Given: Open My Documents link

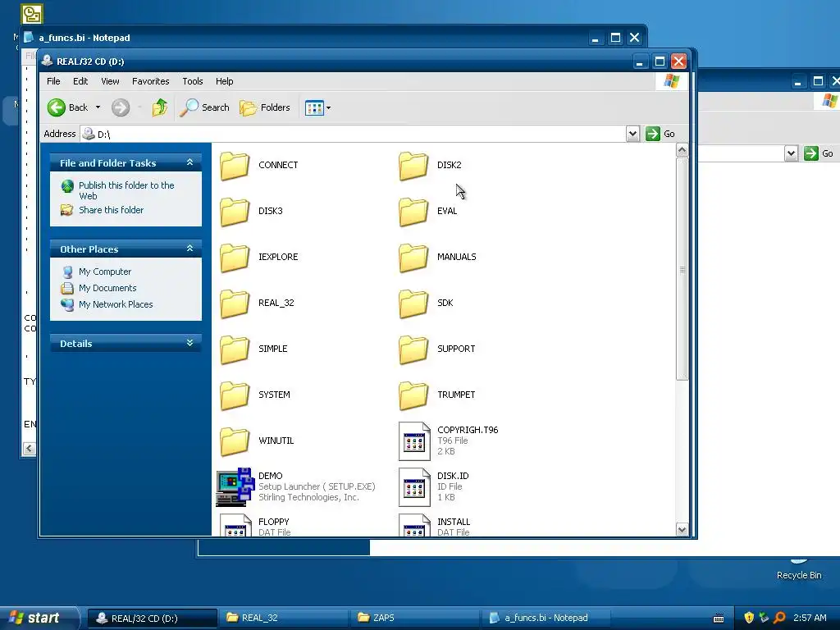Looking at the screenshot, I should 107,288.
